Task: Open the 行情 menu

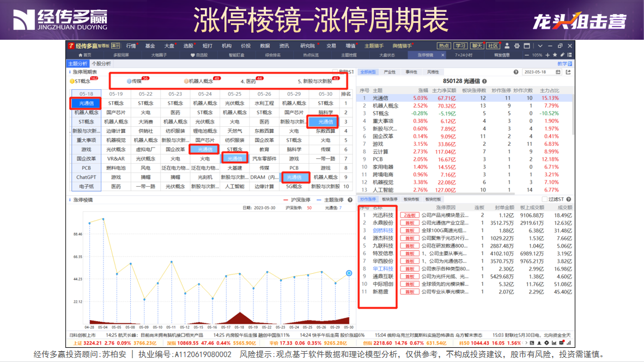Action: click(131, 46)
